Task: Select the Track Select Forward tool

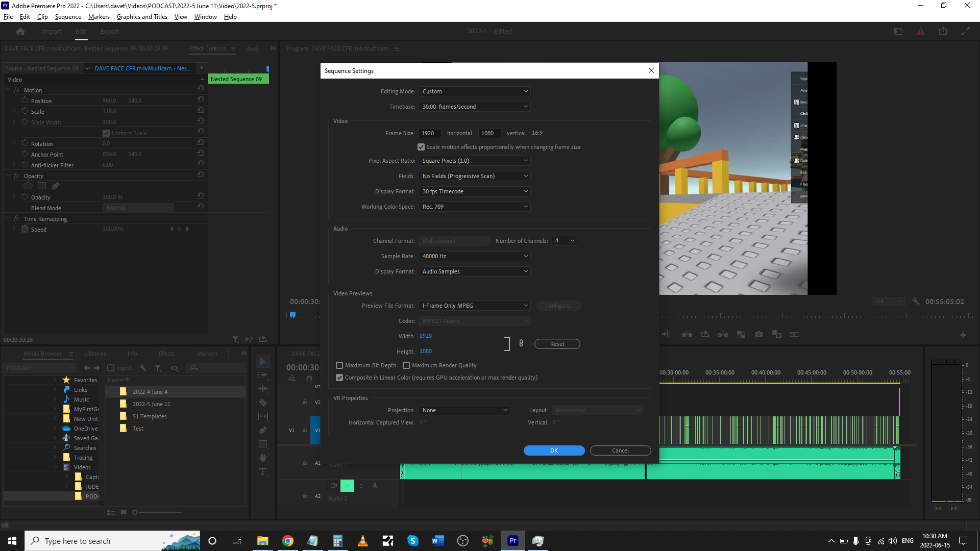Action: point(263,375)
